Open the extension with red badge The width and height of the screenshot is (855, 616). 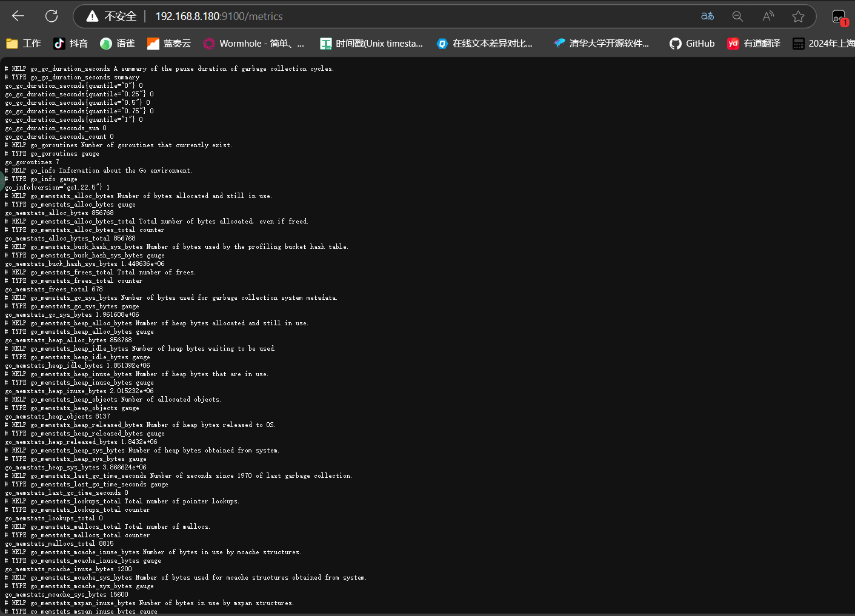[x=839, y=17]
